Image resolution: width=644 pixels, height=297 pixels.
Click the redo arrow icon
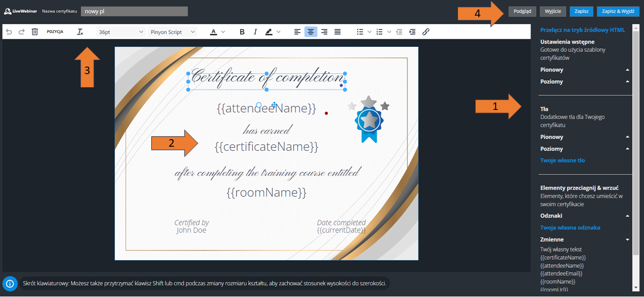[x=22, y=32]
